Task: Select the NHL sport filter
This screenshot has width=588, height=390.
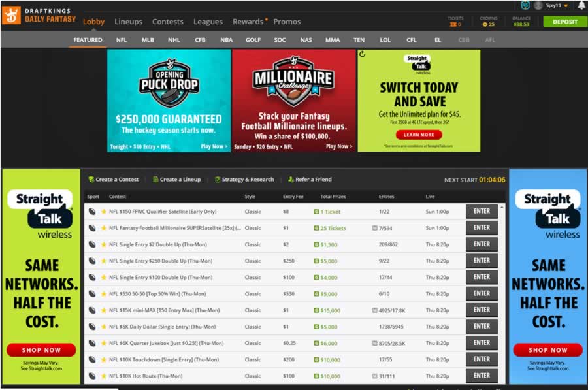Action: coord(174,40)
